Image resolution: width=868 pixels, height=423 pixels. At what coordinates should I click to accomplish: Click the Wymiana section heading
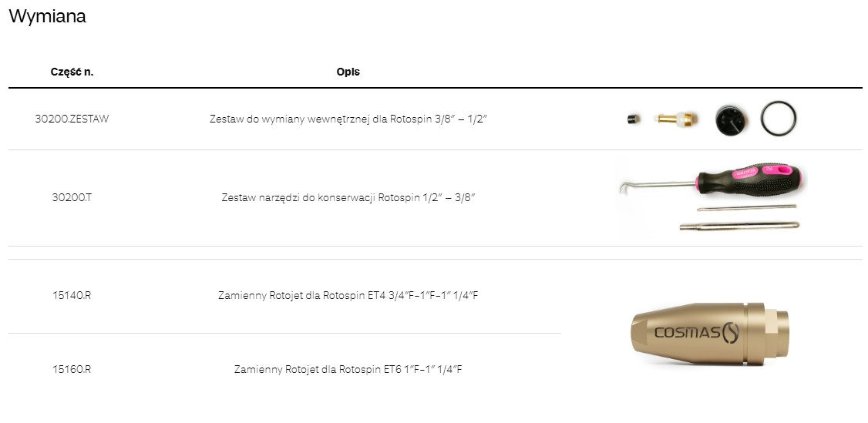click(x=47, y=17)
